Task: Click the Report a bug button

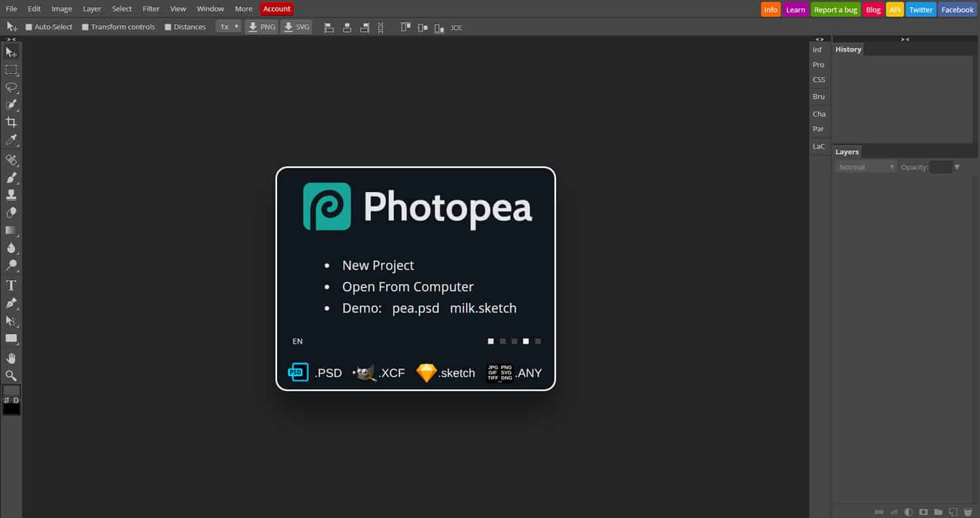Action: click(836, 10)
